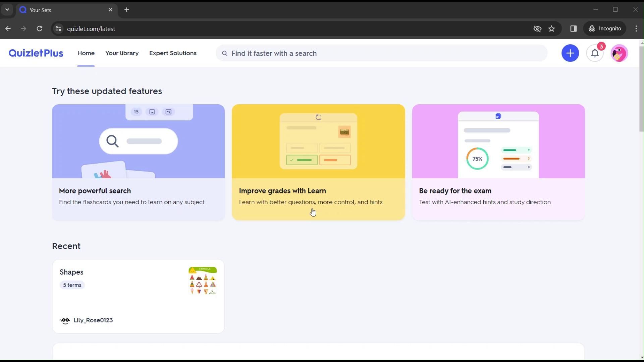Switch to Your library tab
Screen dimensions: 644x362
click(x=122, y=53)
